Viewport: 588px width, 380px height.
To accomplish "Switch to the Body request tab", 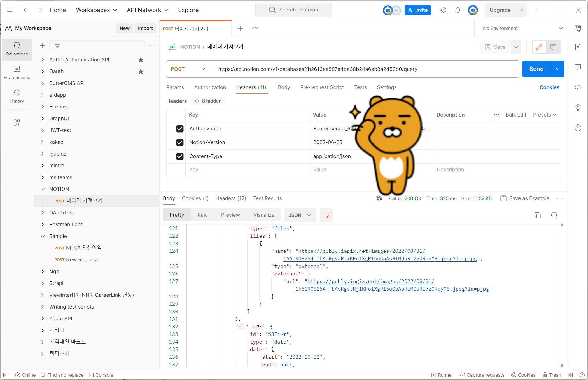I will [284, 87].
